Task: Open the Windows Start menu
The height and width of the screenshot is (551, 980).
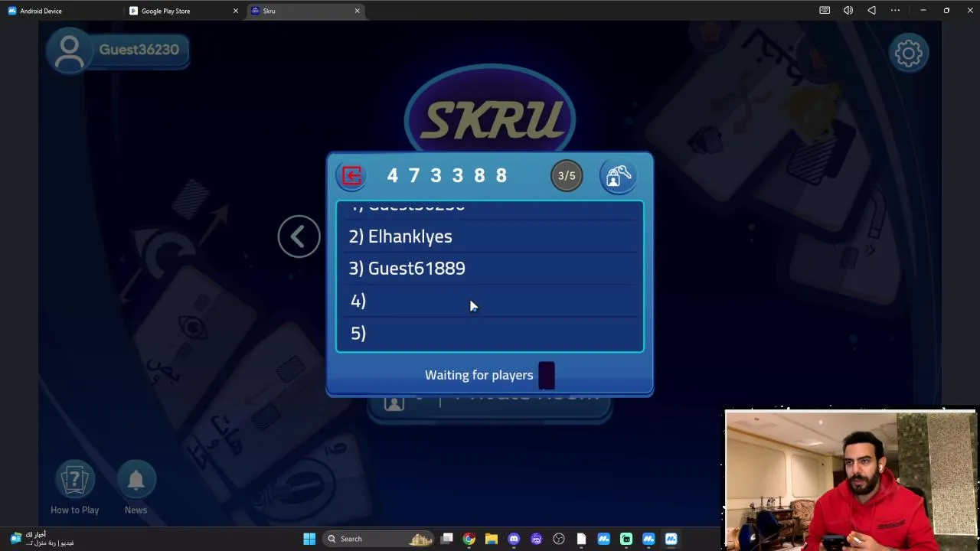Action: [x=309, y=539]
